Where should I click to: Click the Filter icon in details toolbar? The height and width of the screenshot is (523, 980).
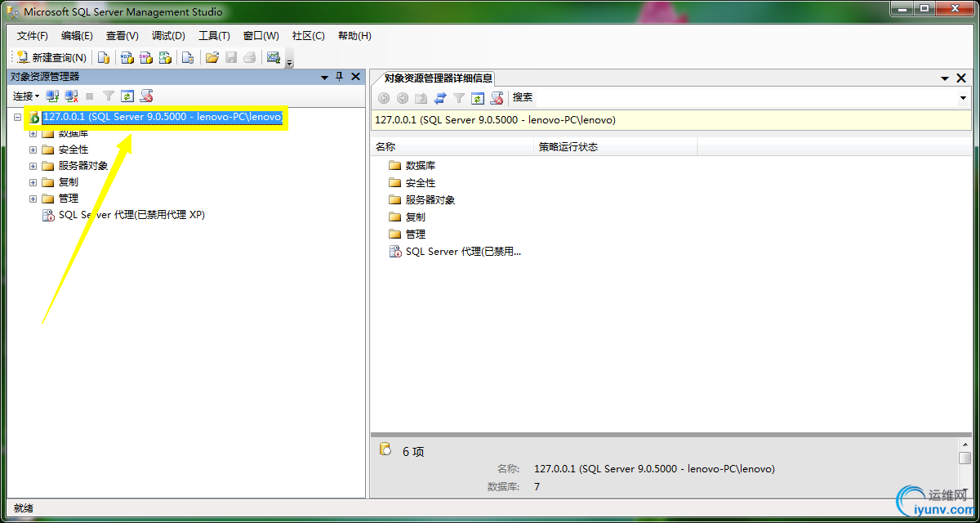[459, 98]
